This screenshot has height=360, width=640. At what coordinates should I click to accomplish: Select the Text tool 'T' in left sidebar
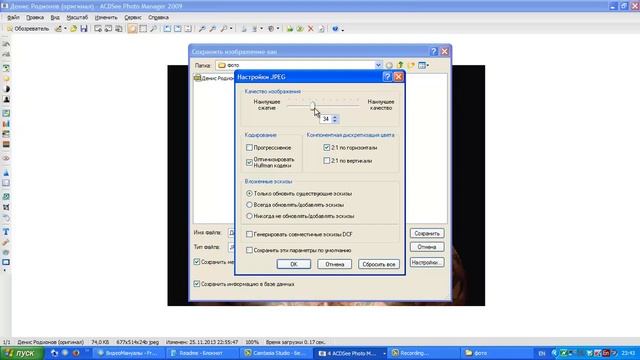click(x=6, y=232)
